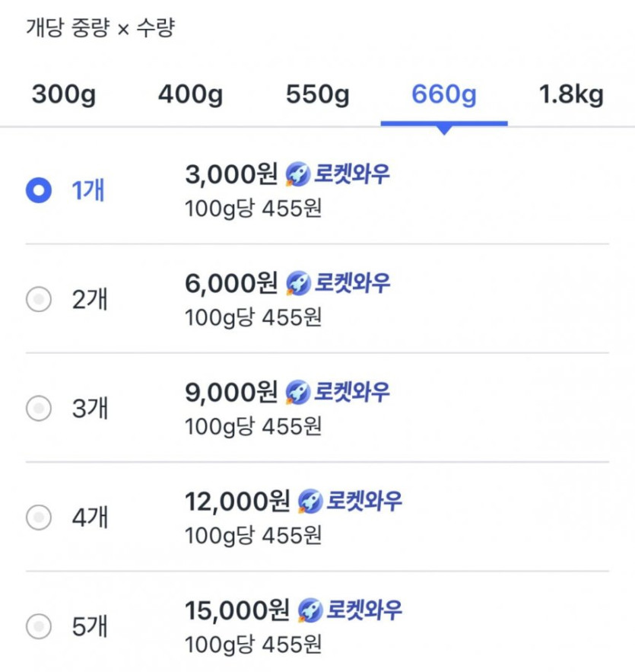Select the 1개 quantity radio button
Screen dimensions: 635x672
click(x=38, y=191)
